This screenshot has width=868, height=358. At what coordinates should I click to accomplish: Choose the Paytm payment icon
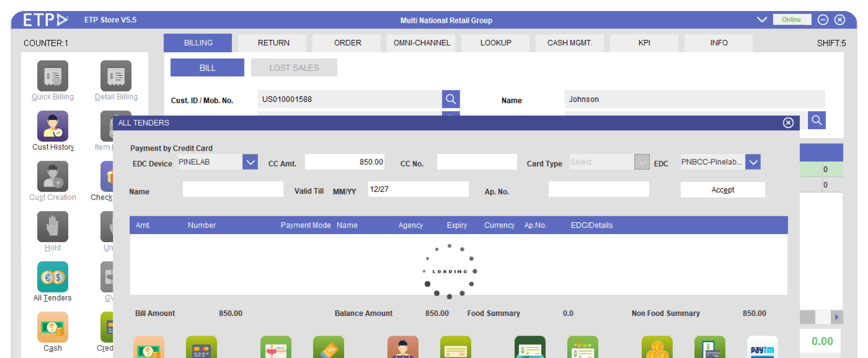pyautogui.click(x=762, y=348)
